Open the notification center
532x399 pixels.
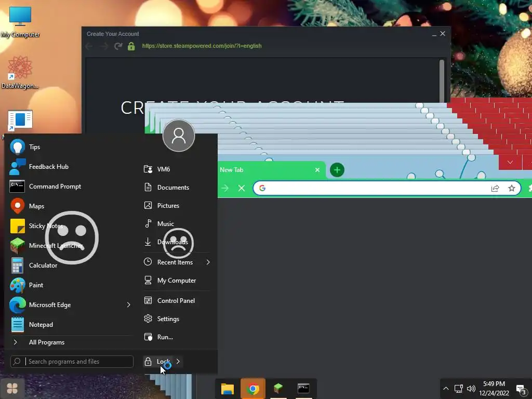pyautogui.click(x=522, y=389)
